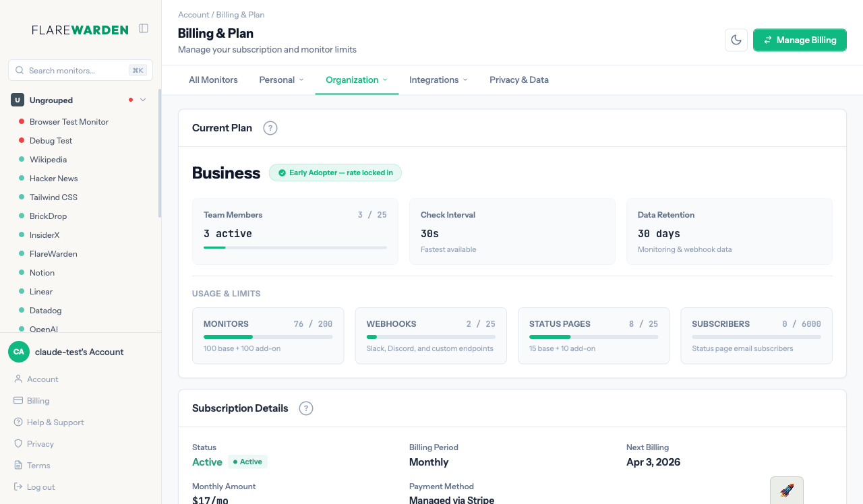Viewport: 863px width, 504px height.
Task: Open Help & Support in sidebar
Action: 55,422
